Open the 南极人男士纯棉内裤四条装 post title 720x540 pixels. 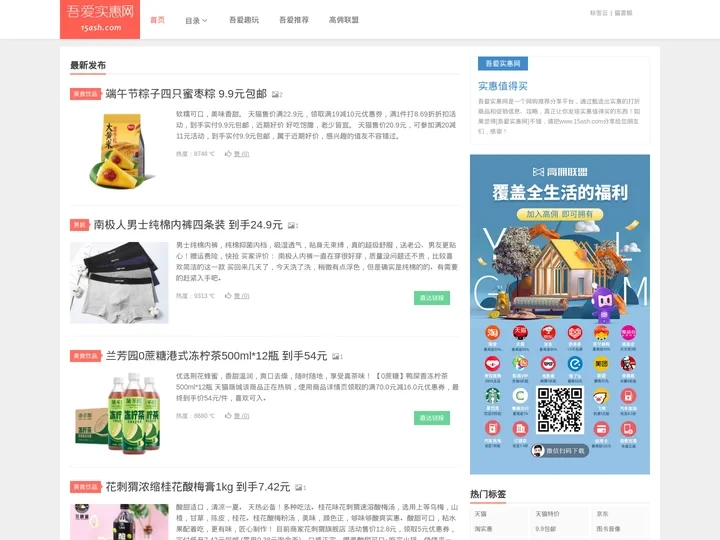point(188,225)
